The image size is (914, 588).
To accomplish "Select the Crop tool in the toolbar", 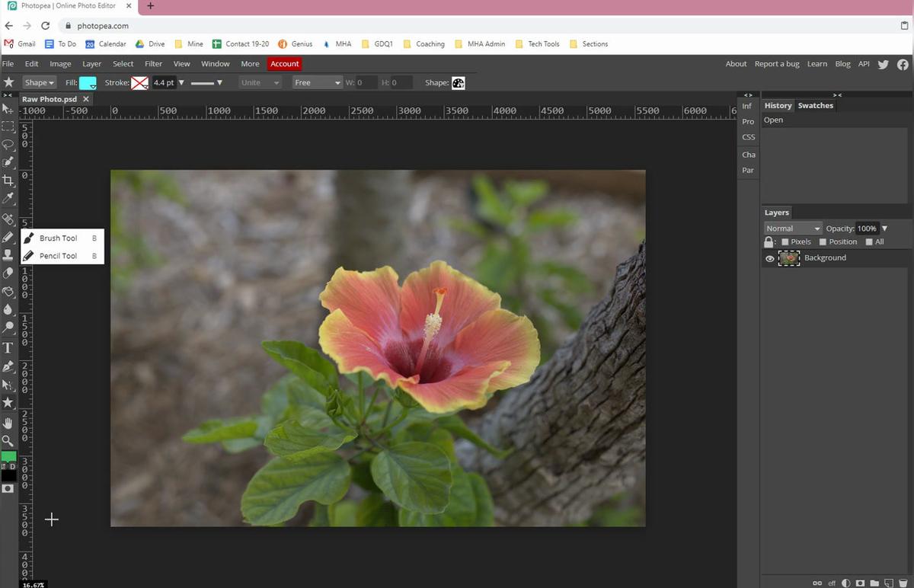I will click(8, 181).
